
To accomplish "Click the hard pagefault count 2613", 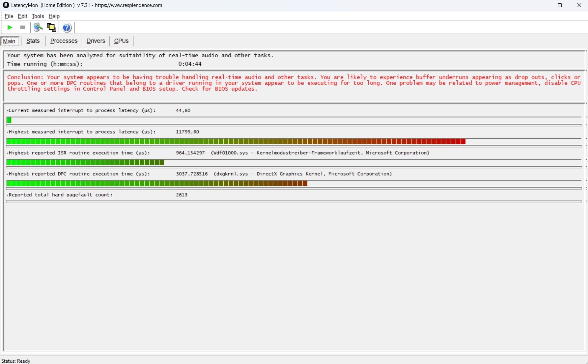I will pyautogui.click(x=182, y=195).
